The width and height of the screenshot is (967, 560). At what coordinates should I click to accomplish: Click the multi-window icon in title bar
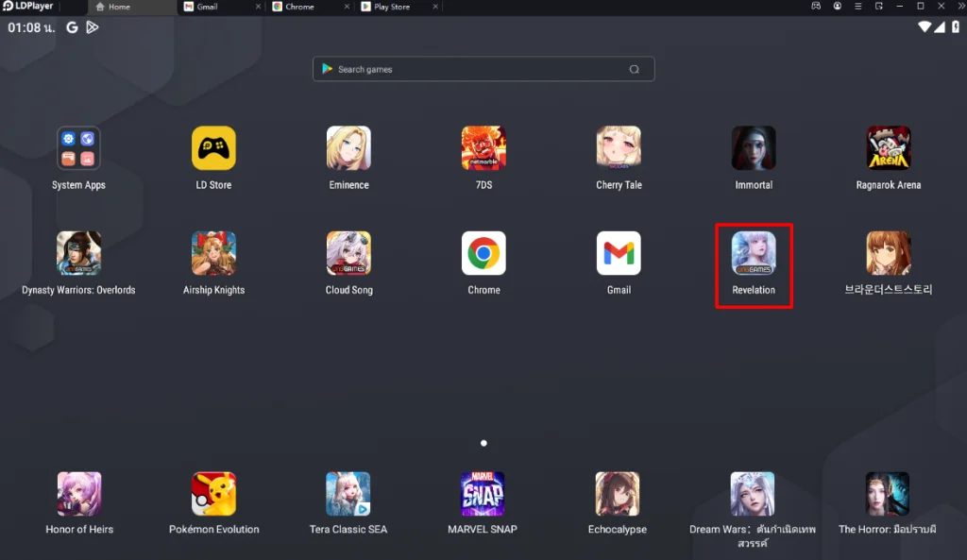879,7
